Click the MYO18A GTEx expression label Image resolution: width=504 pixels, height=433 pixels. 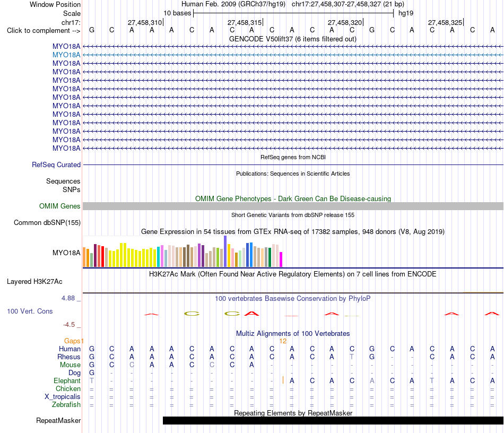pos(66,253)
